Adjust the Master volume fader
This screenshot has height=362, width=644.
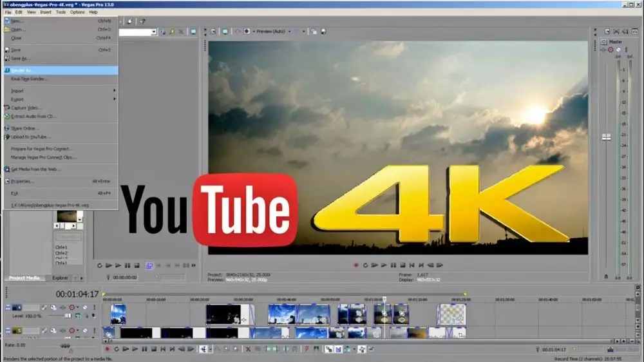coord(606,137)
